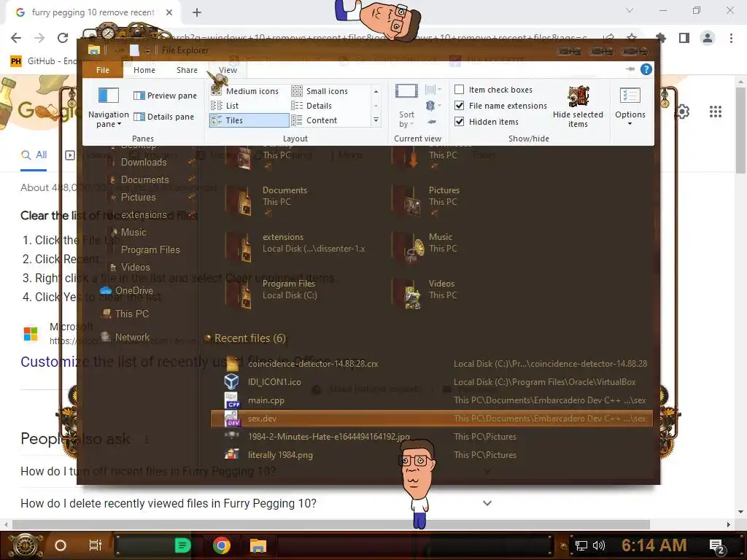The image size is (747, 560).
Task: Open the notification center icon
Action: (x=717, y=547)
